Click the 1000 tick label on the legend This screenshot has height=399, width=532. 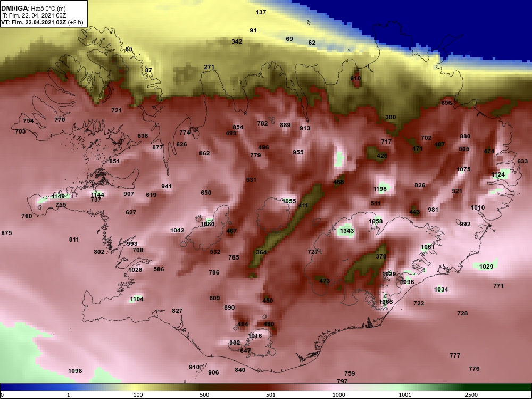click(338, 395)
